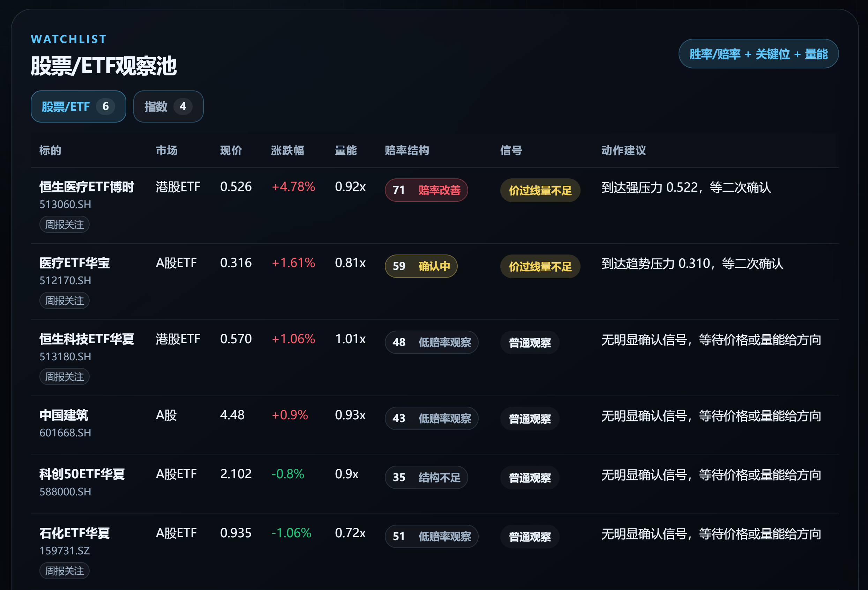Click the 标的 column header

(51, 150)
